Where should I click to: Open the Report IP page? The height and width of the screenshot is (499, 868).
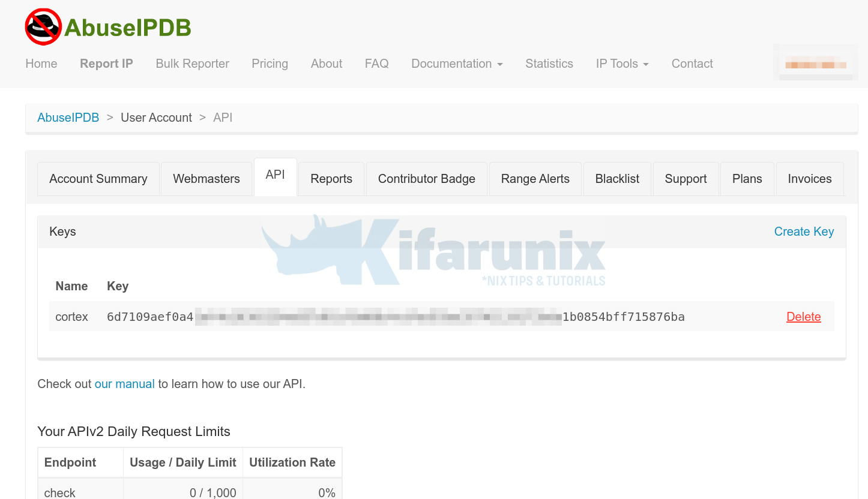point(106,64)
